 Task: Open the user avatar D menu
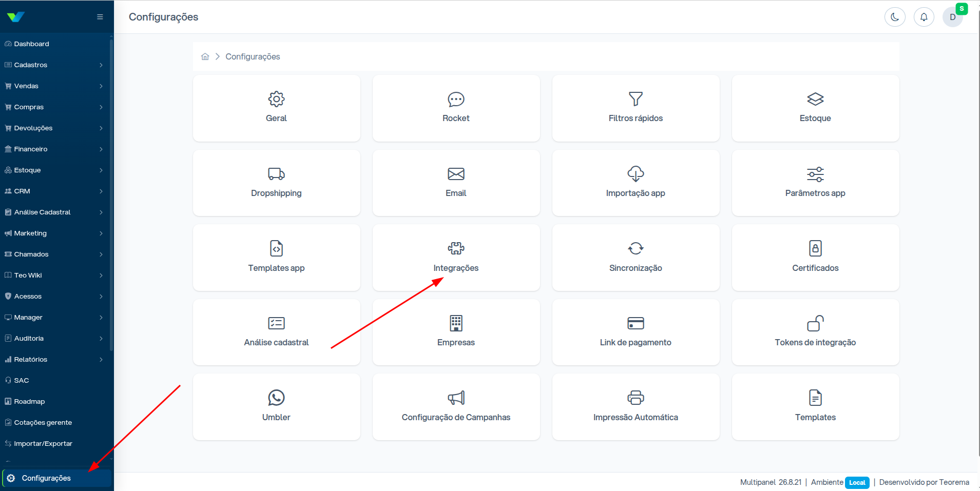953,17
